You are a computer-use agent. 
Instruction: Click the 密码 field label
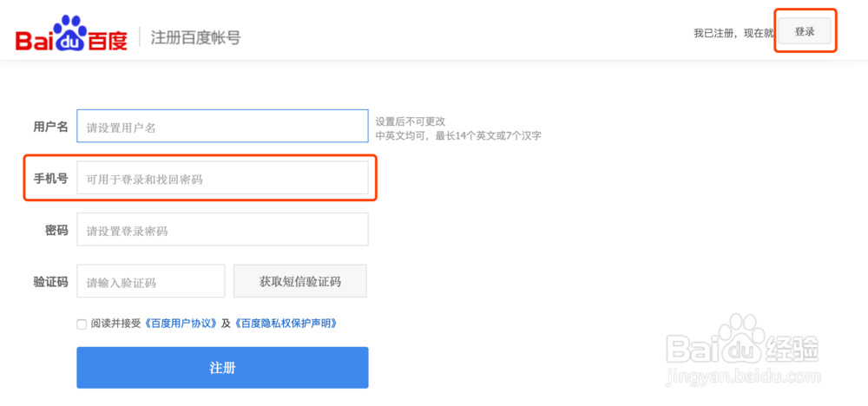point(56,231)
